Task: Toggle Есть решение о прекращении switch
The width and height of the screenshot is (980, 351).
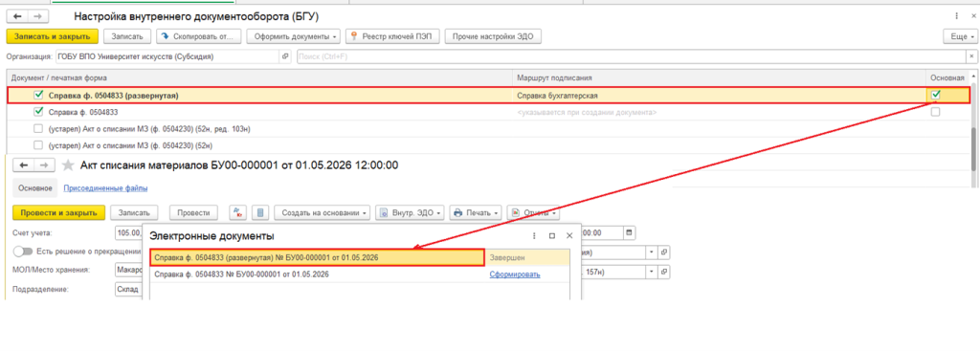Action: [22, 252]
